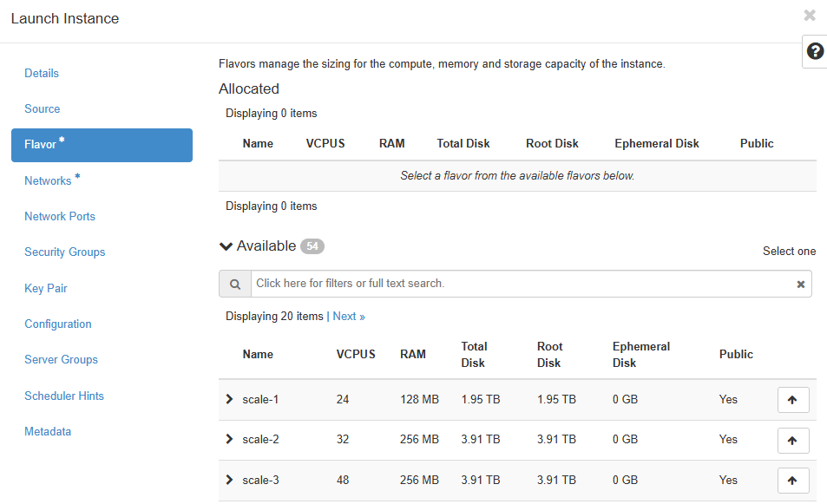Close the Launch Instance dialog

809,15
